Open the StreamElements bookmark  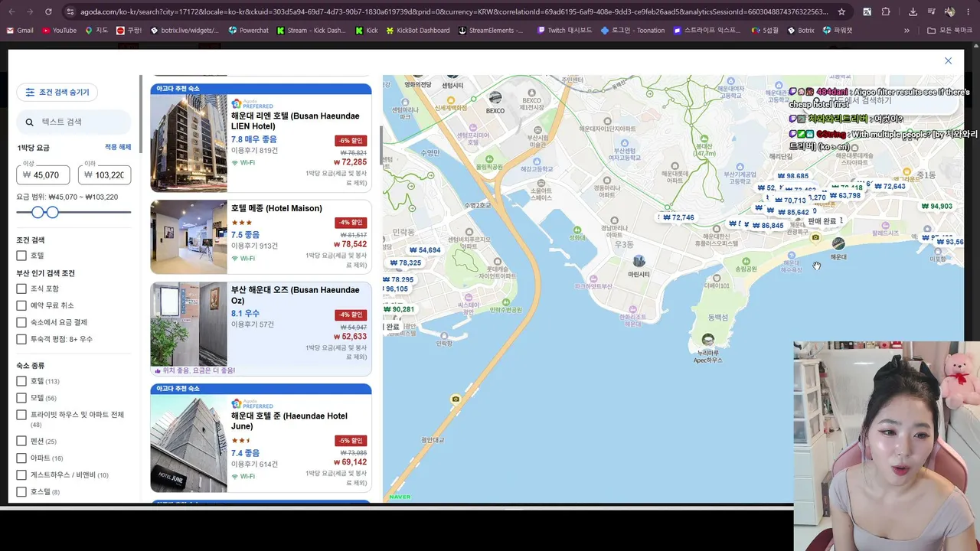click(x=491, y=31)
